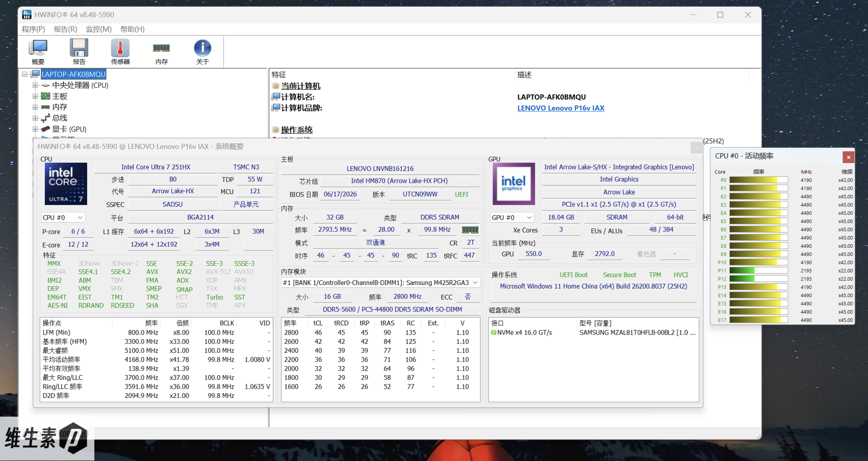Click the 最大睿频 operating point row
The width and height of the screenshot is (868, 461).
coord(156,351)
